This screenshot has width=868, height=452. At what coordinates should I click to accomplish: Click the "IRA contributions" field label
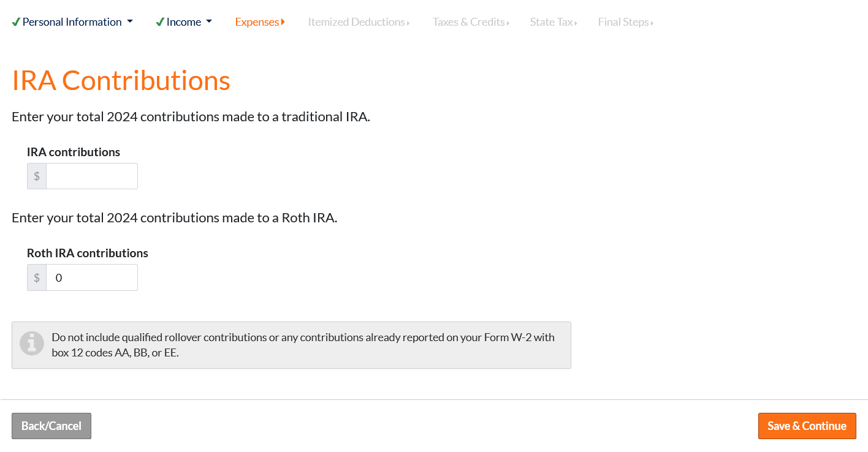click(74, 152)
